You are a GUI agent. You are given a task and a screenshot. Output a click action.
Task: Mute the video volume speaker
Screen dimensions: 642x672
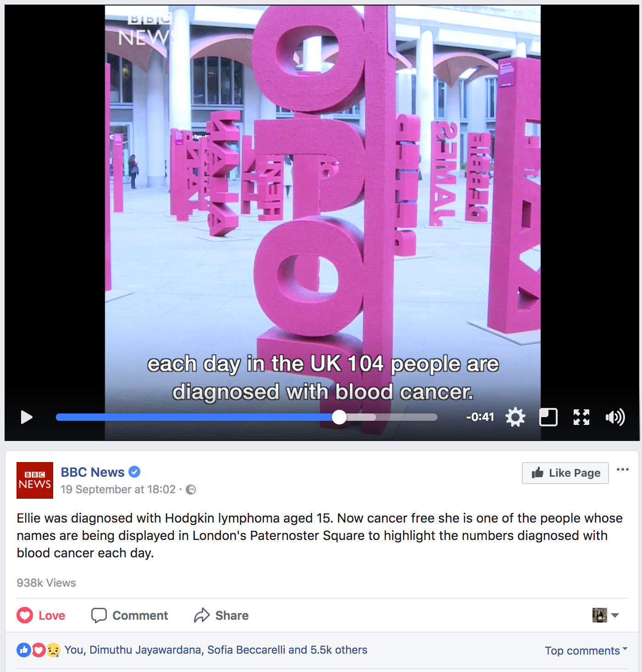[615, 417]
